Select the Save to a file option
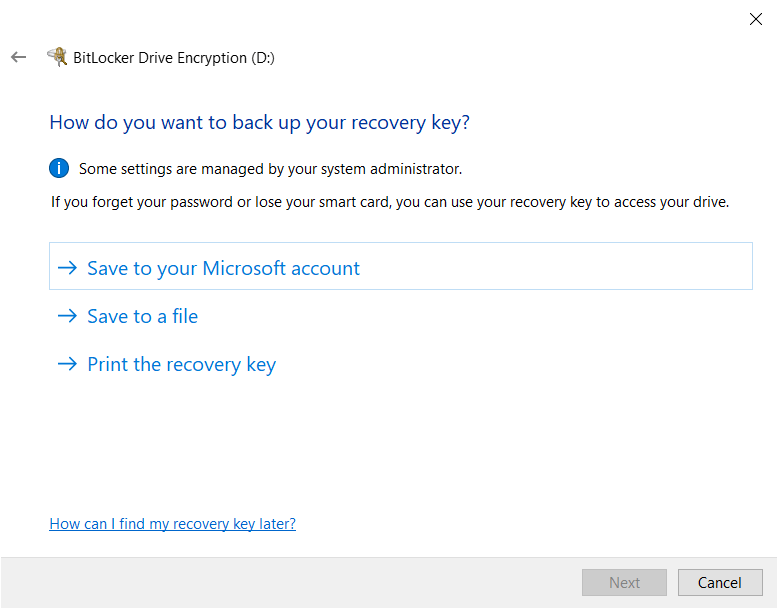The width and height of the screenshot is (778, 609). (x=142, y=316)
